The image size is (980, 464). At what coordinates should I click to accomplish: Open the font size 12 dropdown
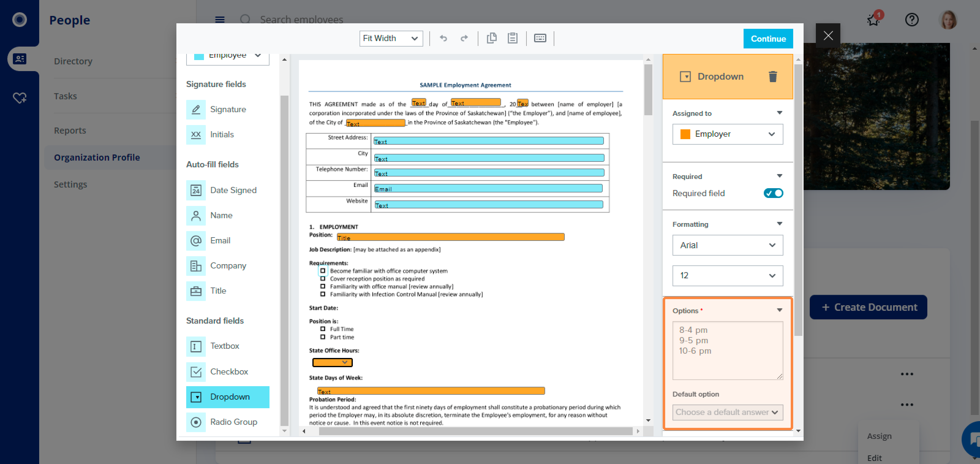tap(727, 276)
